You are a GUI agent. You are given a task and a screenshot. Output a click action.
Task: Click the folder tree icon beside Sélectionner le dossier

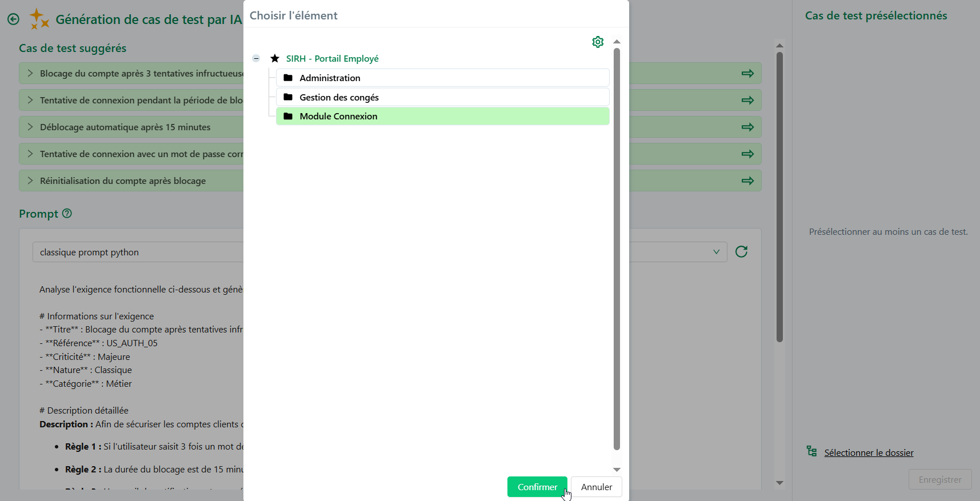click(811, 452)
